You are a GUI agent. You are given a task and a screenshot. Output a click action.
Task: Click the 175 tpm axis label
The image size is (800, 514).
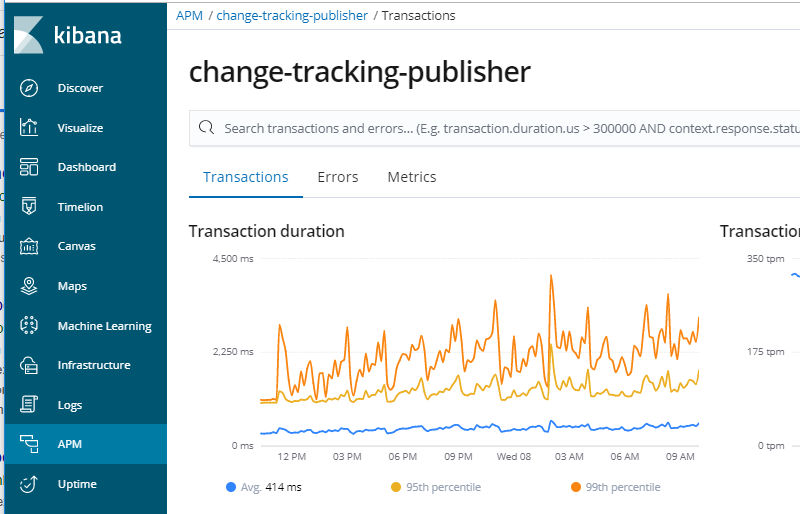pos(765,352)
